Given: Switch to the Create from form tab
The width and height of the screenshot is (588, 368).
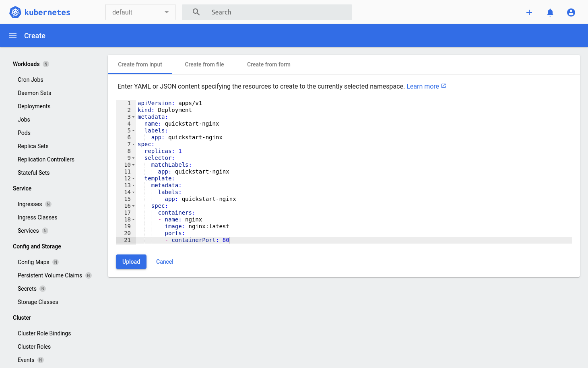Looking at the screenshot, I should point(268,64).
